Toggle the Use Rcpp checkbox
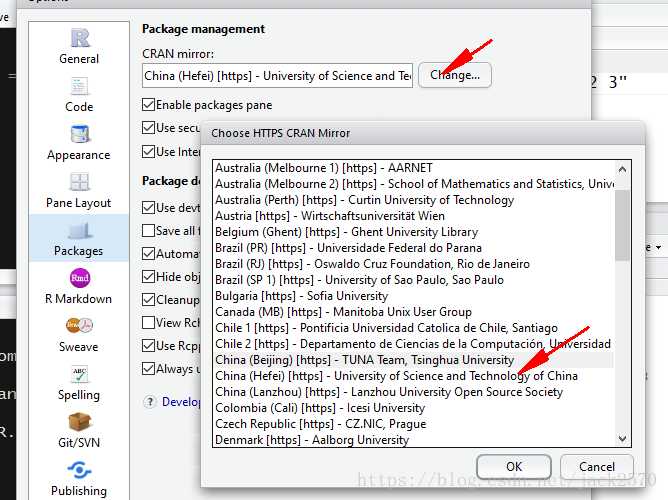 [x=148, y=345]
